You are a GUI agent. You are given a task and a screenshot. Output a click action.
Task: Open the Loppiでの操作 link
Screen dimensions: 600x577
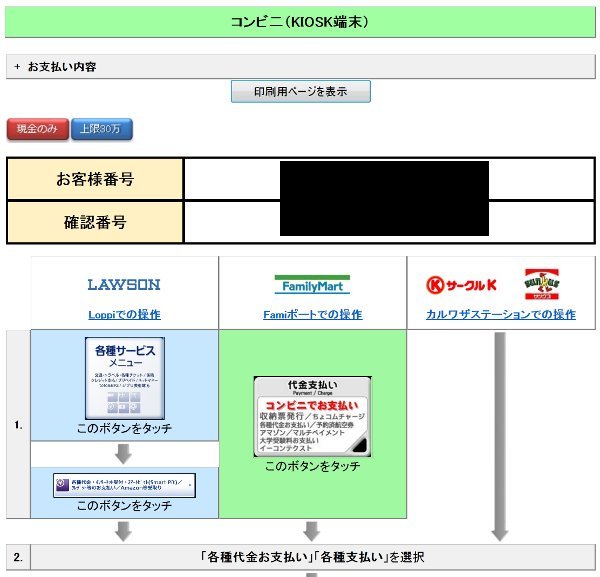[124, 315]
